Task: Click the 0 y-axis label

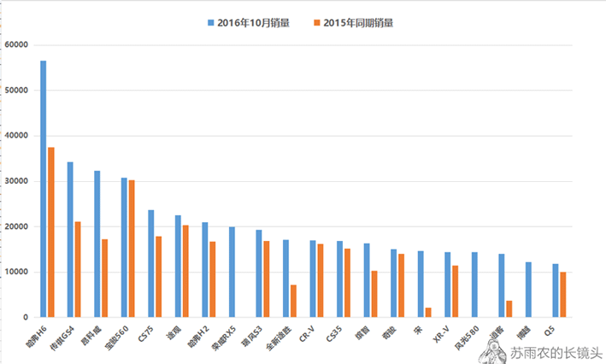Action: [x=26, y=317]
